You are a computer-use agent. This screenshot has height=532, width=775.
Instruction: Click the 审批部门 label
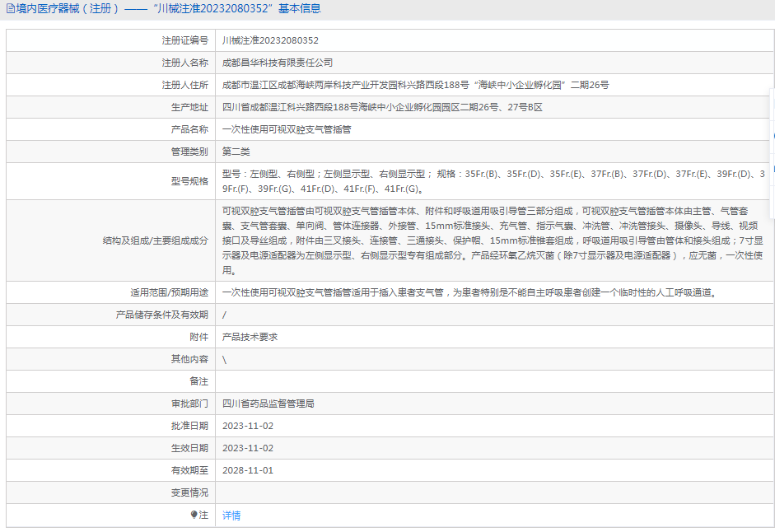(189, 404)
